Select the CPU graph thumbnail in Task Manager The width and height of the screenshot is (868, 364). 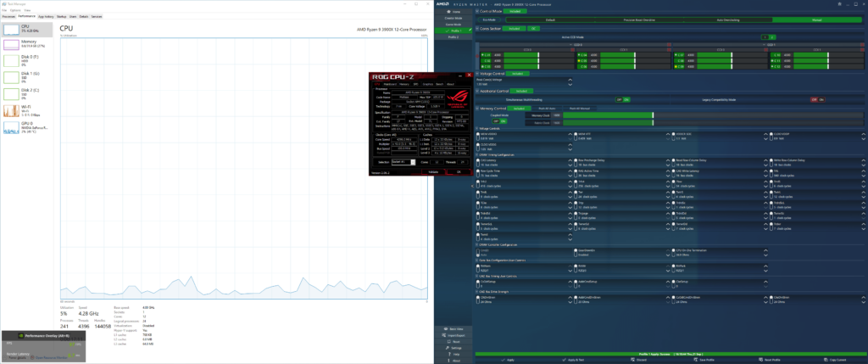[x=11, y=29]
